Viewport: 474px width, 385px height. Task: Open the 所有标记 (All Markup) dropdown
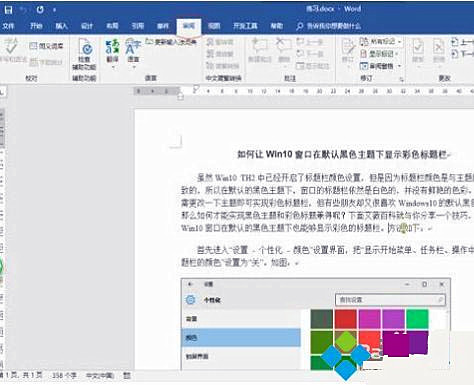coord(381,42)
